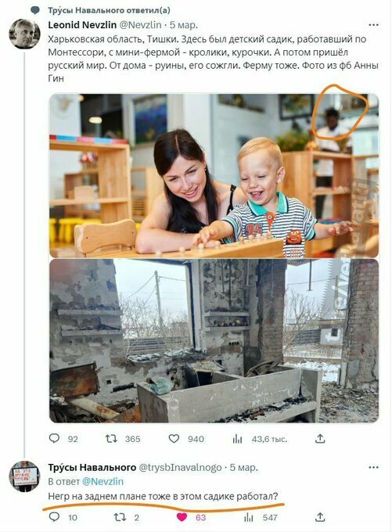
Task: Share the Трусы Навального reply
Action: 320,516
